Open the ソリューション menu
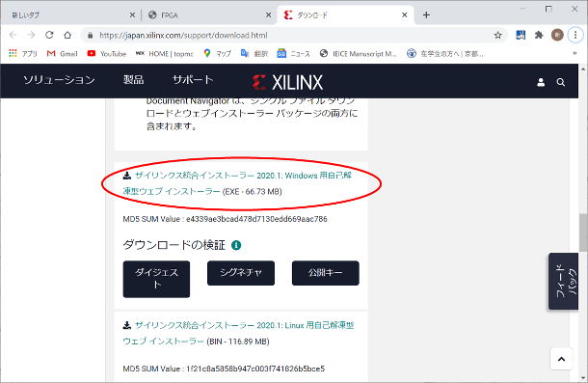 pos(59,80)
